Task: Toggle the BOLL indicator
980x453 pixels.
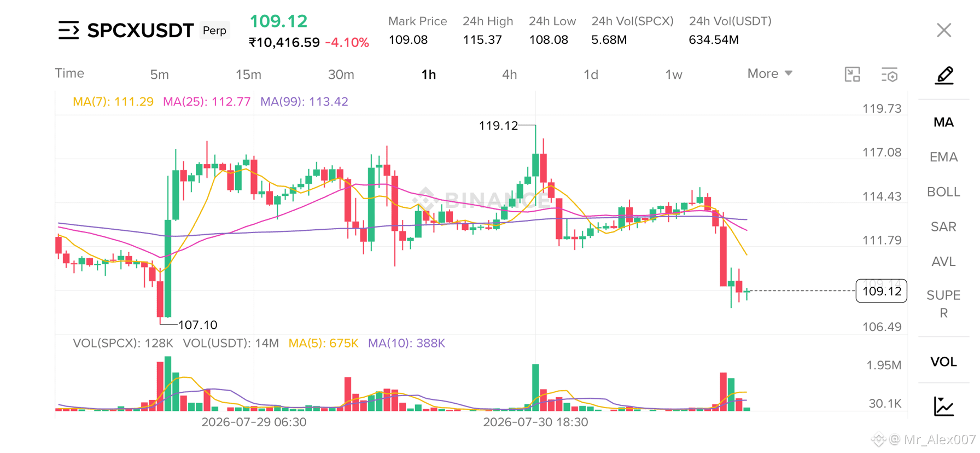Action: point(943,192)
